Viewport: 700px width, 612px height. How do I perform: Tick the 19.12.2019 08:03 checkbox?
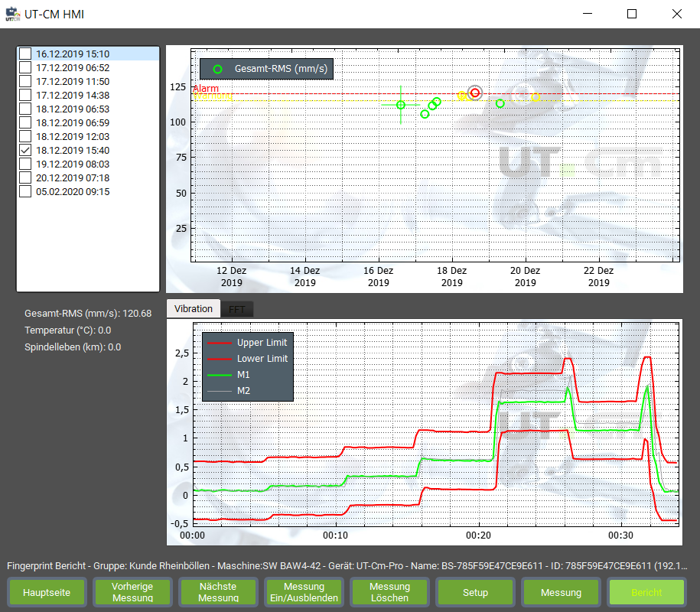click(x=25, y=164)
